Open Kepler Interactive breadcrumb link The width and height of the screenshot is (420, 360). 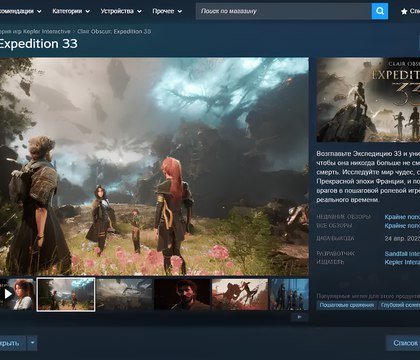35,31
